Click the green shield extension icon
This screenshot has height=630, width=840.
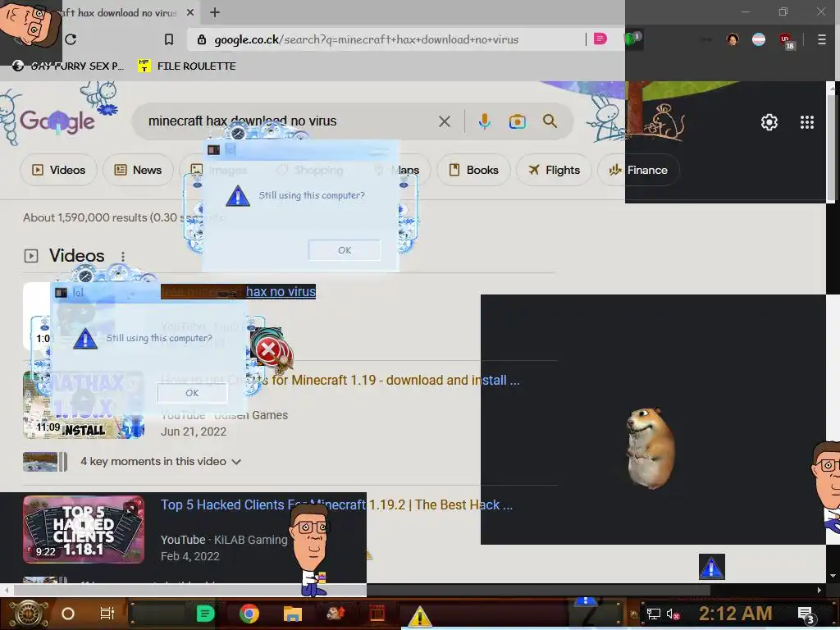point(632,39)
